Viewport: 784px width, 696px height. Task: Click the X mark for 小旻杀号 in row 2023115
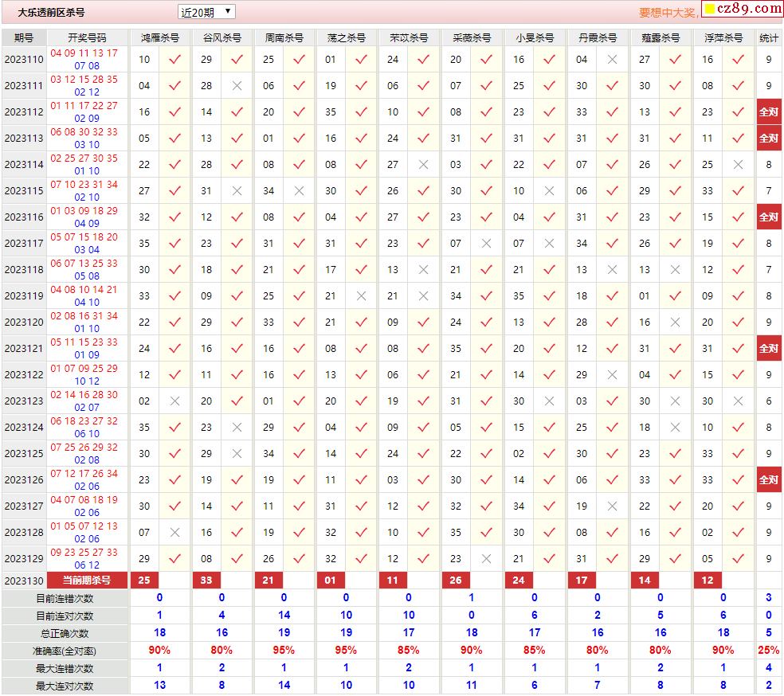point(549,191)
